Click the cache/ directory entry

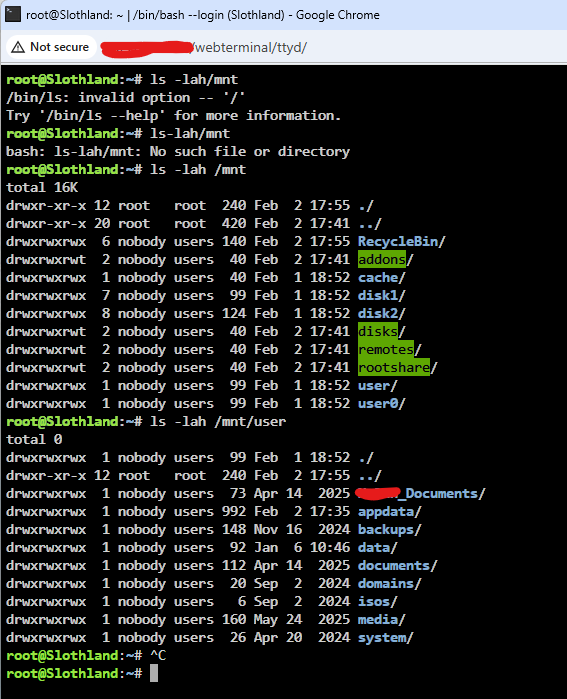[382, 277]
